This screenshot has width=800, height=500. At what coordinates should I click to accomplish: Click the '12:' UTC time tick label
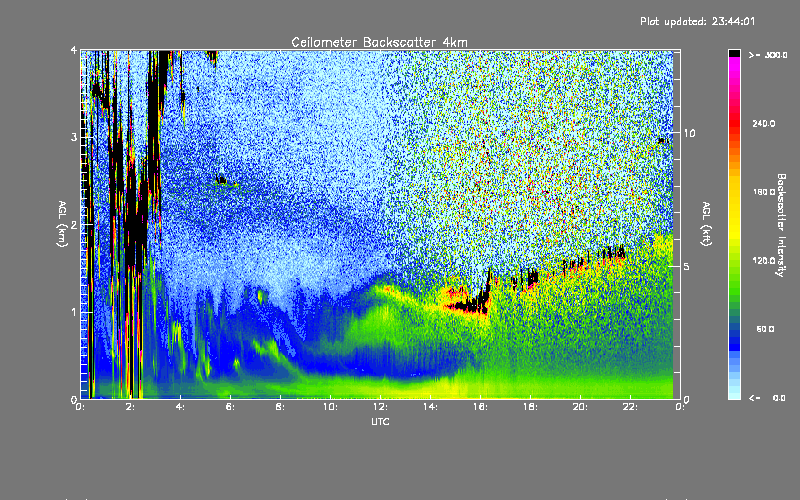[x=381, y=407]
